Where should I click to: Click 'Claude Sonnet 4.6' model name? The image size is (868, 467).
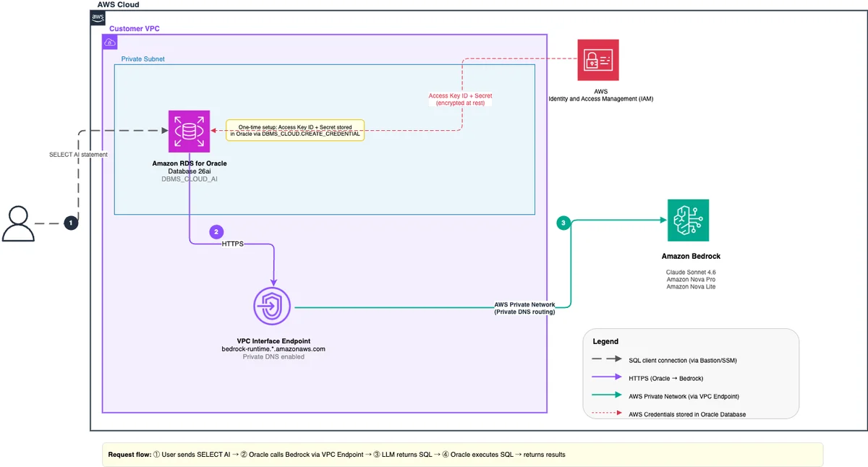click(x=691, y=272)
